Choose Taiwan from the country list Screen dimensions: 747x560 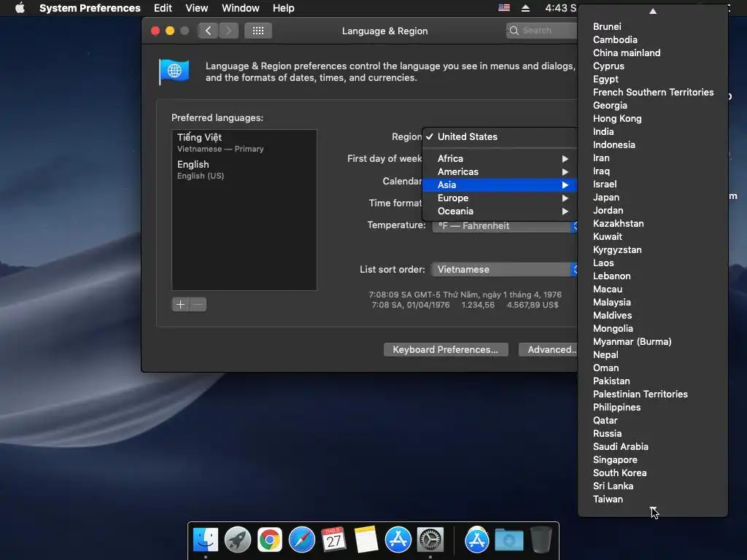[x=653, y=499]
